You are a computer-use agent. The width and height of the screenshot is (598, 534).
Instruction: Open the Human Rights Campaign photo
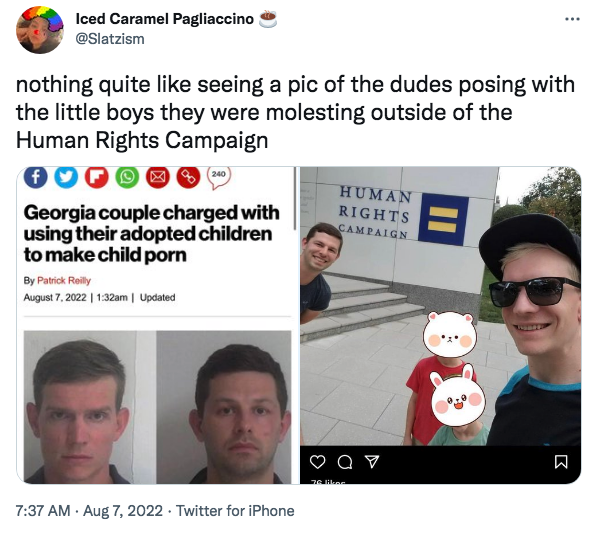tap(440, 325)
